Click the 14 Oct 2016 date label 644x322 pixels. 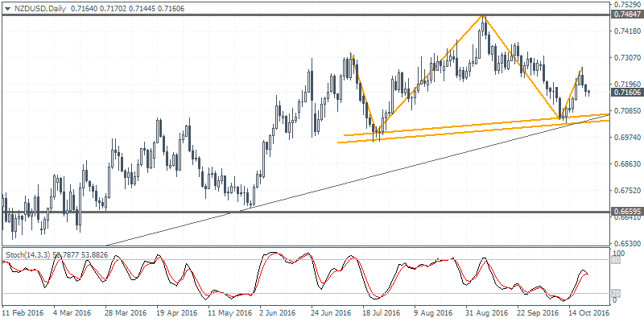[x=589, y=312]
